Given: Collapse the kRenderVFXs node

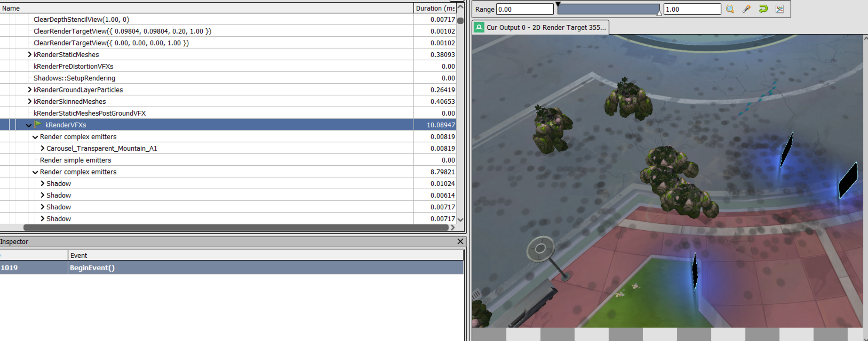Looking at the screenshot, I should [x=29, y=125].
